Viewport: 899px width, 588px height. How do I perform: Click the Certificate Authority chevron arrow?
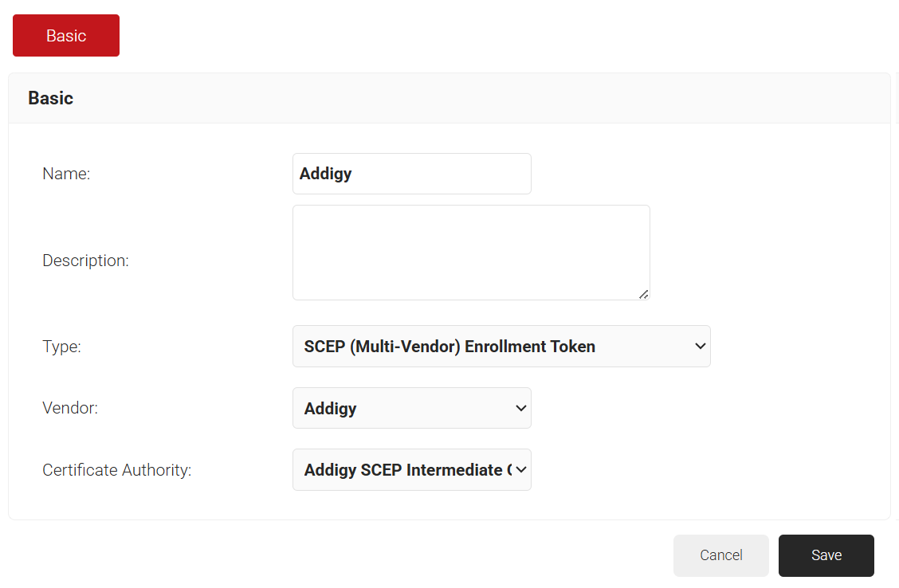521,470
